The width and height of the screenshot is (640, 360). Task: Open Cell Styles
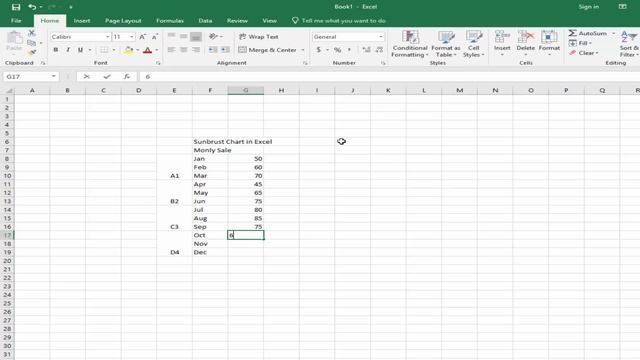pos(473,44)
